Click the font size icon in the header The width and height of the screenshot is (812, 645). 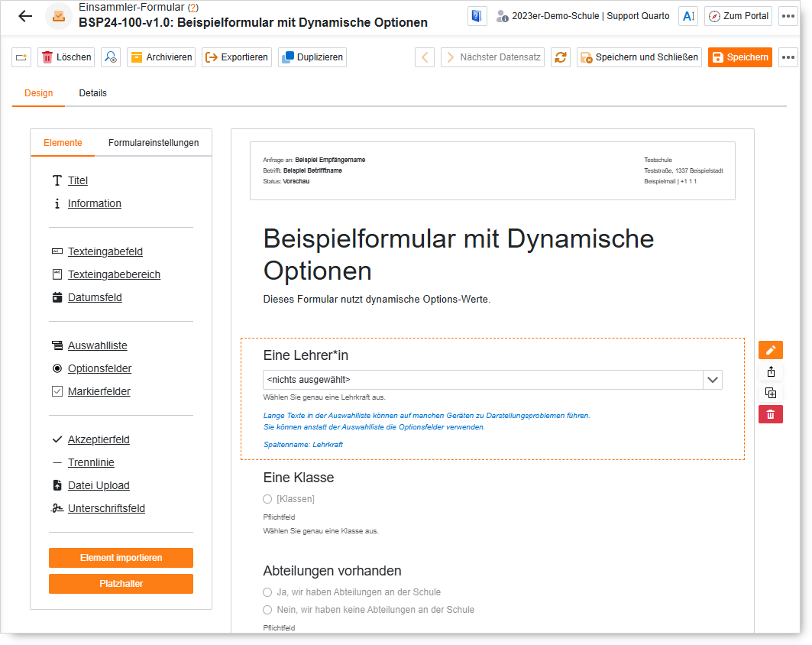click(x=687, y=16)
